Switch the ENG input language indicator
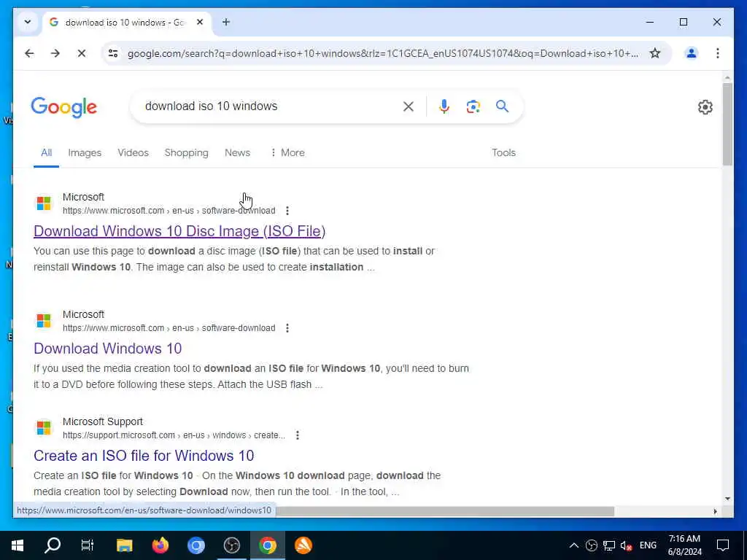 pos(648,545)
